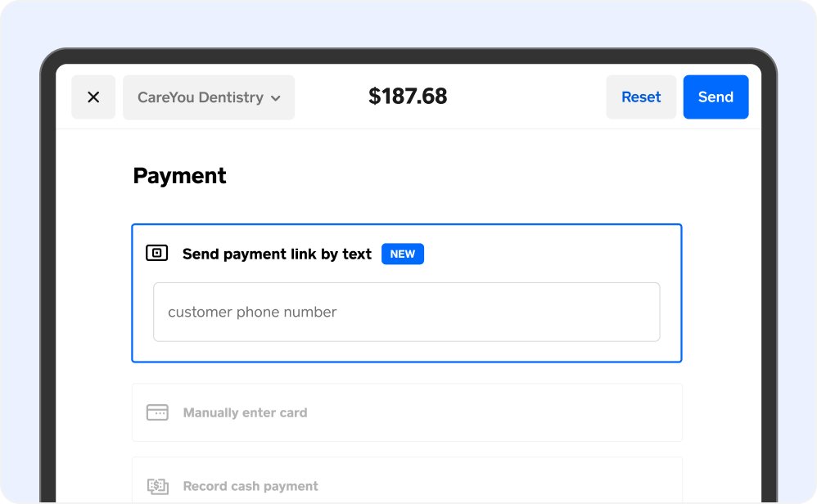Select the Manually enter card option
817x504 pixels.
point(406,412)
